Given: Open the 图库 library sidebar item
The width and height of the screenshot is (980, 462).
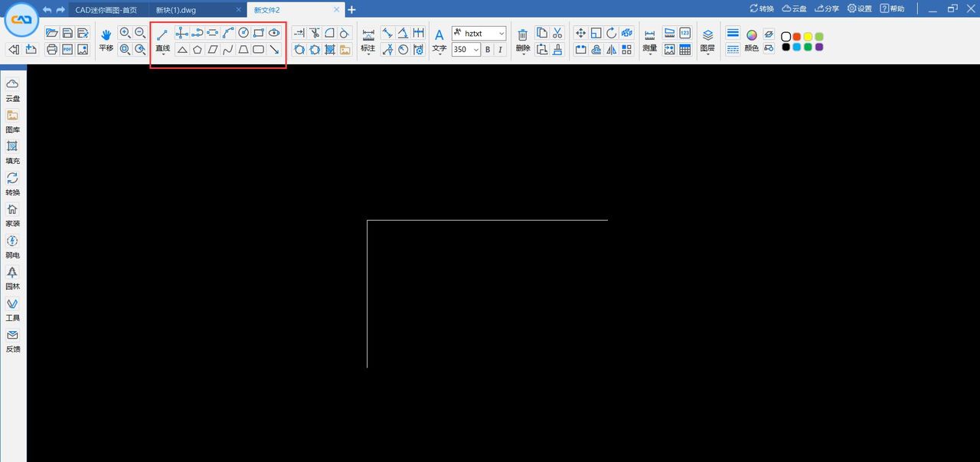Looking at the screenshot, I should point(13,121).
